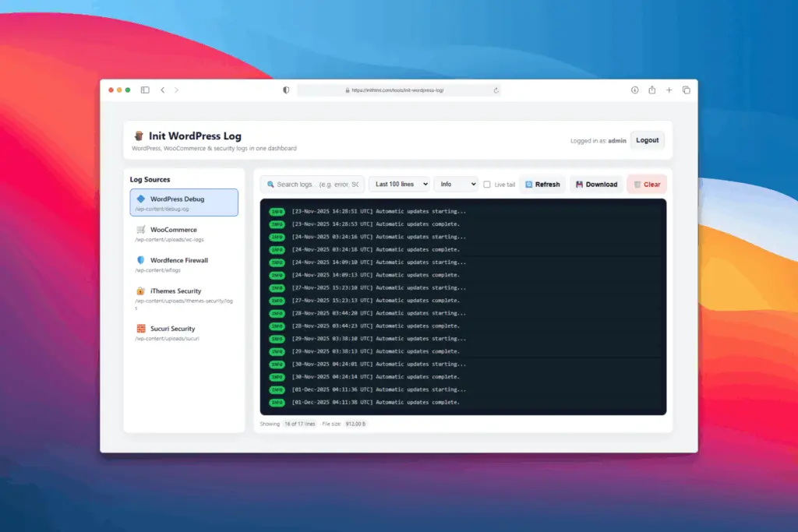The image size is (798, 532).
Task: Go back with the browser back arrow
Action: click(x=163, y=90)
